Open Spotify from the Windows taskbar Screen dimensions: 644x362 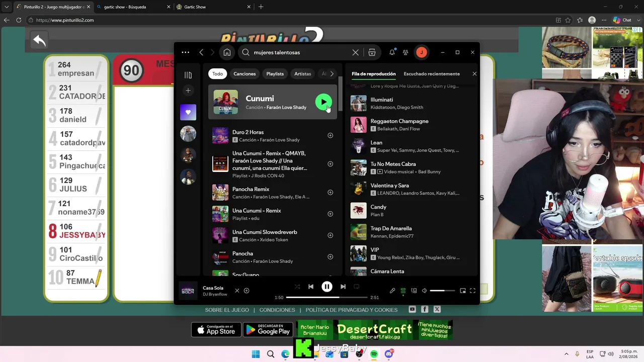[374, 354]
